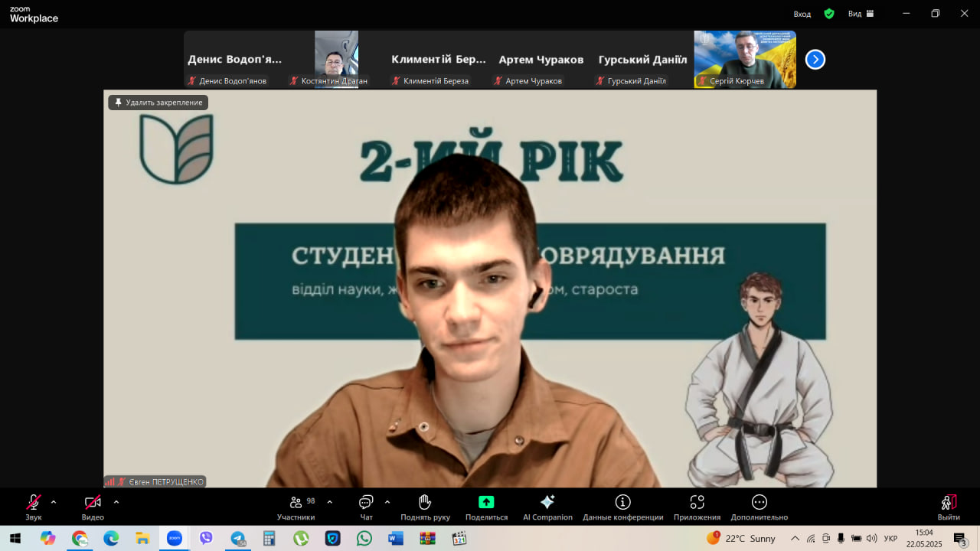The width and height of the screenshot is (980, 551).
Task: Open clock and calendar showing 15:04
Action: pos(924,538)
